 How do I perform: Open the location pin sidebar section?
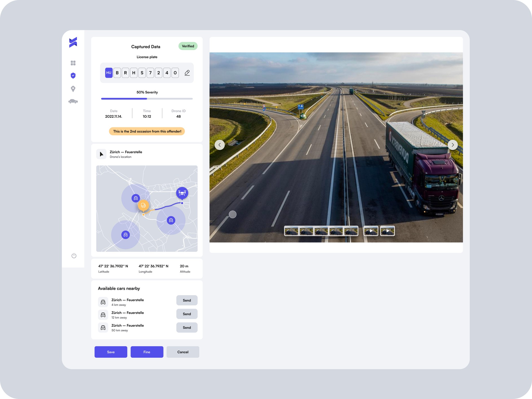[73, 89]
